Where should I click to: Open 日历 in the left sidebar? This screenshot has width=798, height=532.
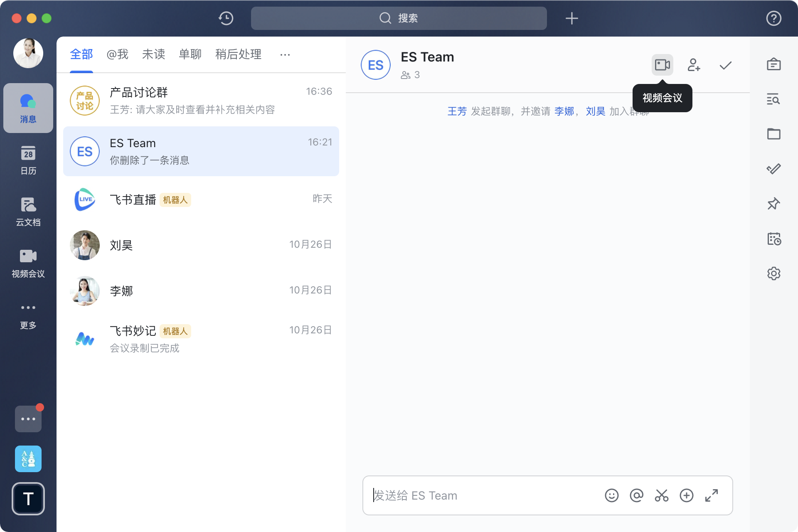coord(28,160)
